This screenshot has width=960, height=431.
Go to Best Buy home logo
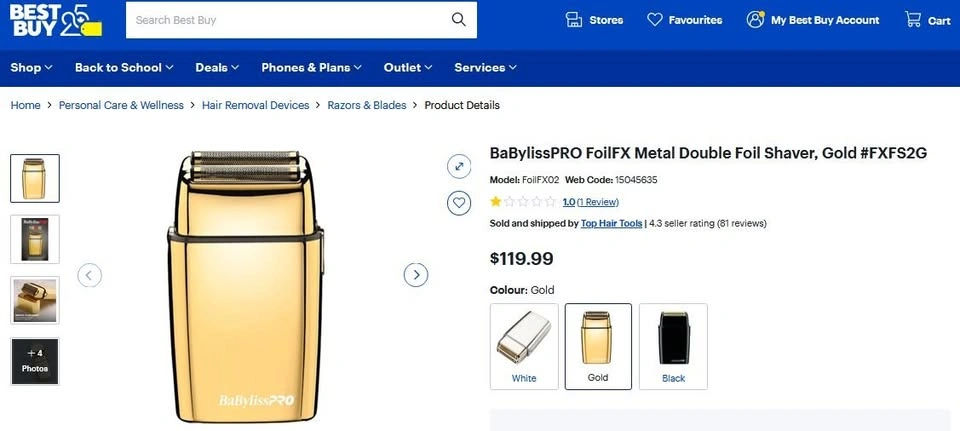[x=56, y=20]
